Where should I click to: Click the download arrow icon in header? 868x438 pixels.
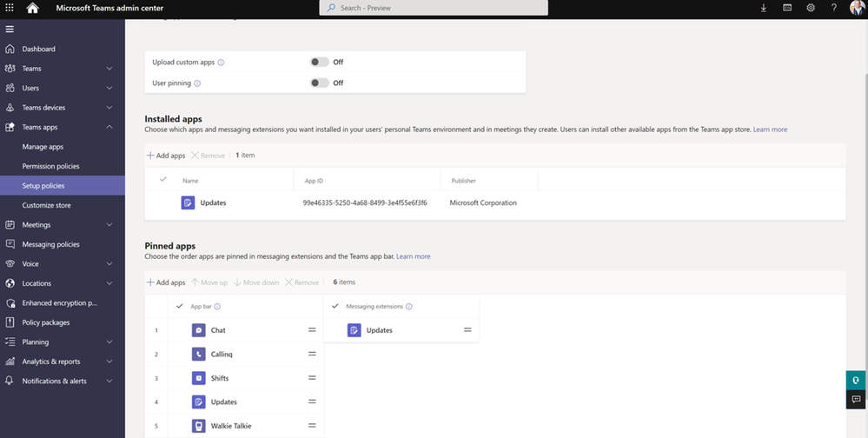pos(764,8)
